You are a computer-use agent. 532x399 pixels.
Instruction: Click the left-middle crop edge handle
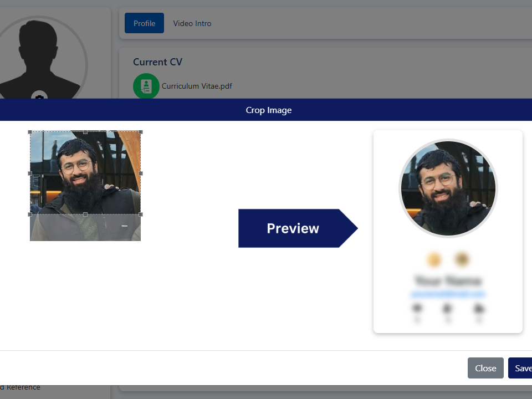(30, 173)
